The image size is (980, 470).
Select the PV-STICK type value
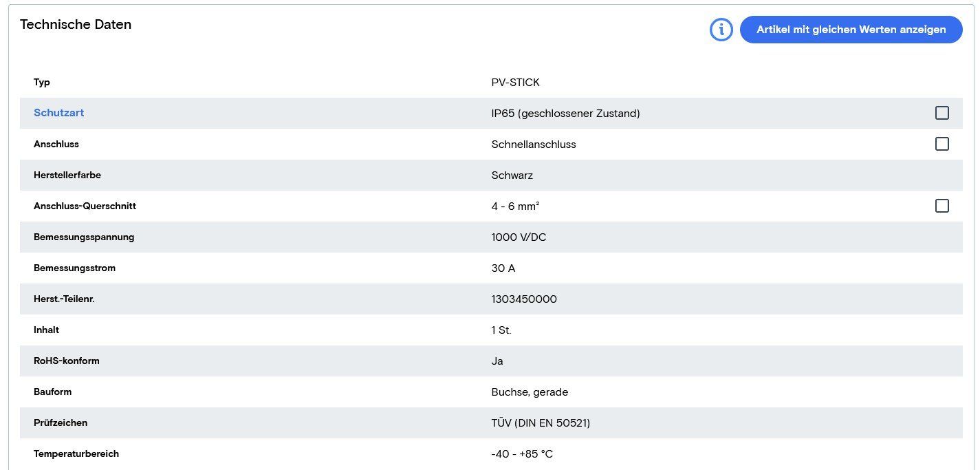(x=515, y=83)
